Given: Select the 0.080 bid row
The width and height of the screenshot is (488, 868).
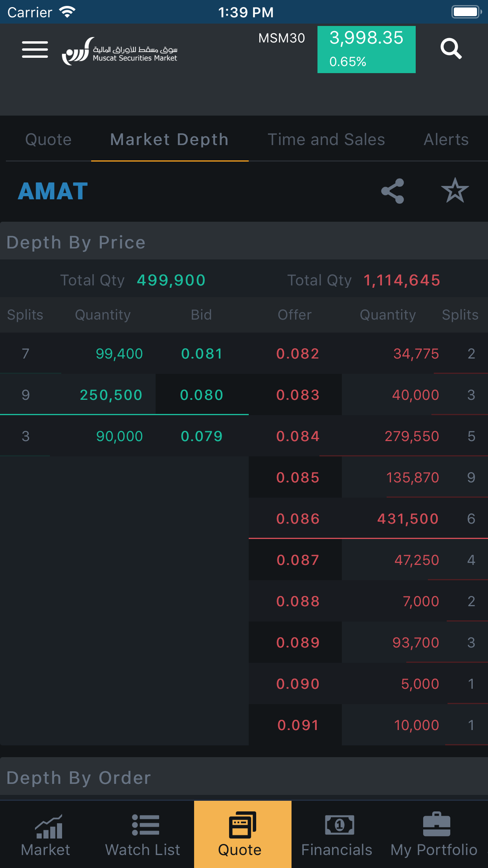Looking at the screenshot, I should 124,395.
